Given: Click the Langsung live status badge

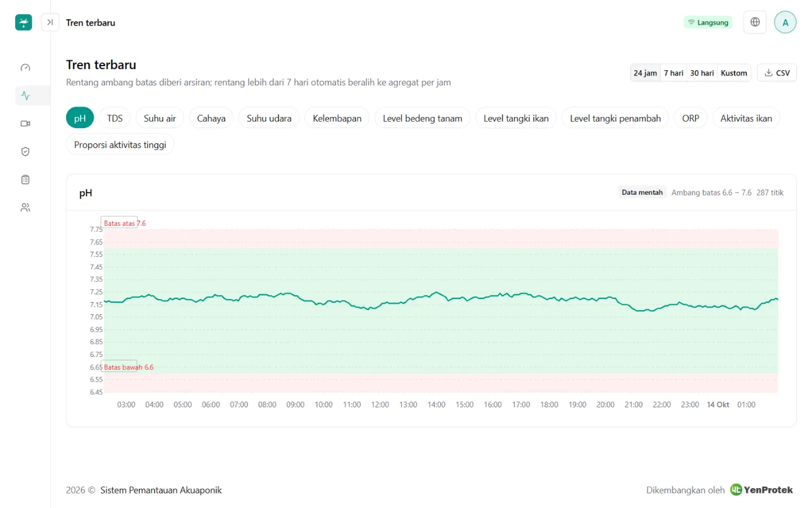Looking at the screenshot, I should 708,22.
